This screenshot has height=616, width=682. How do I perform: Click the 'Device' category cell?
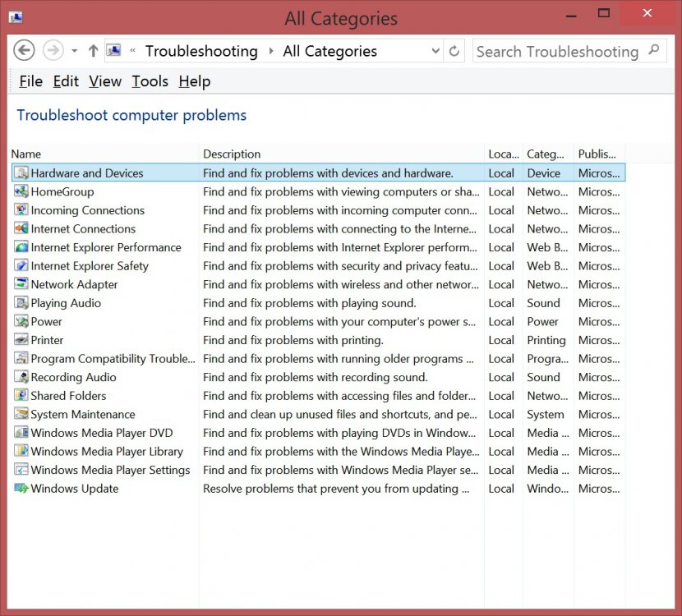coord(544,173)
